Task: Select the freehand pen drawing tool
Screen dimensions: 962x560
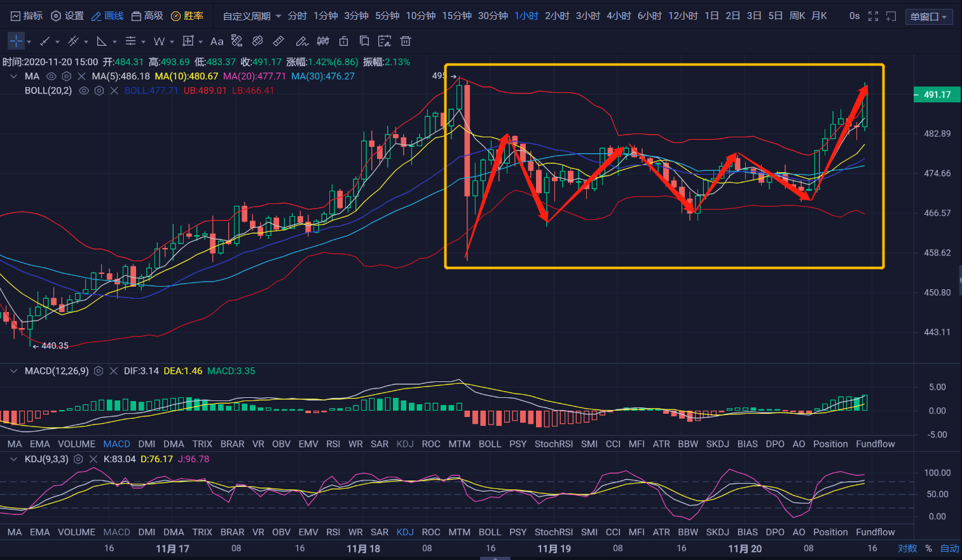Action: click(301, 41)
